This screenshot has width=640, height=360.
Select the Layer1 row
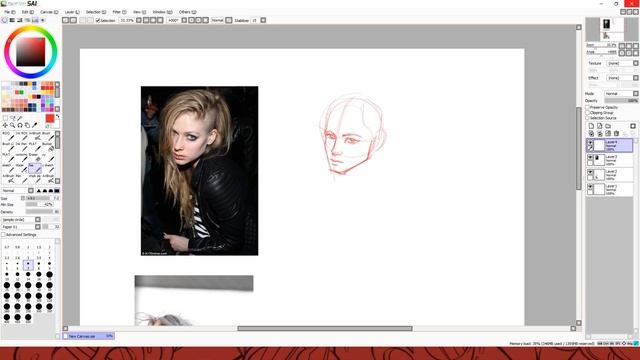(610, 189)
